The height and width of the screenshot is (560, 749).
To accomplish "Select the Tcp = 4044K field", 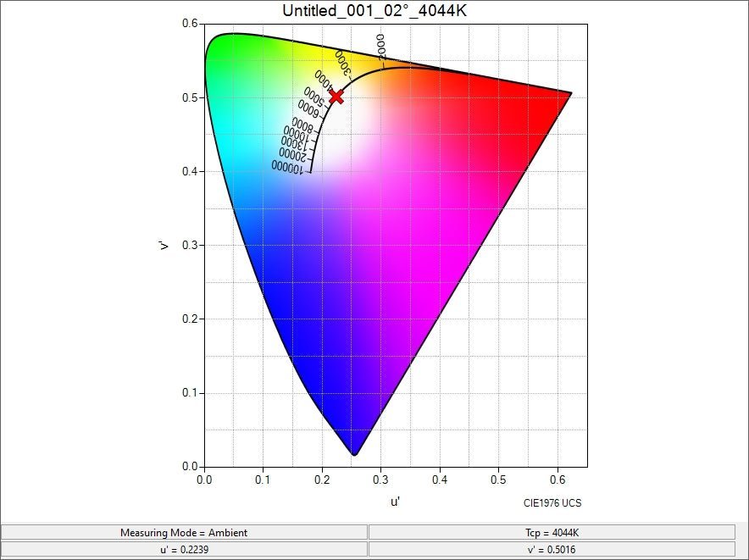I will [552, 532].
